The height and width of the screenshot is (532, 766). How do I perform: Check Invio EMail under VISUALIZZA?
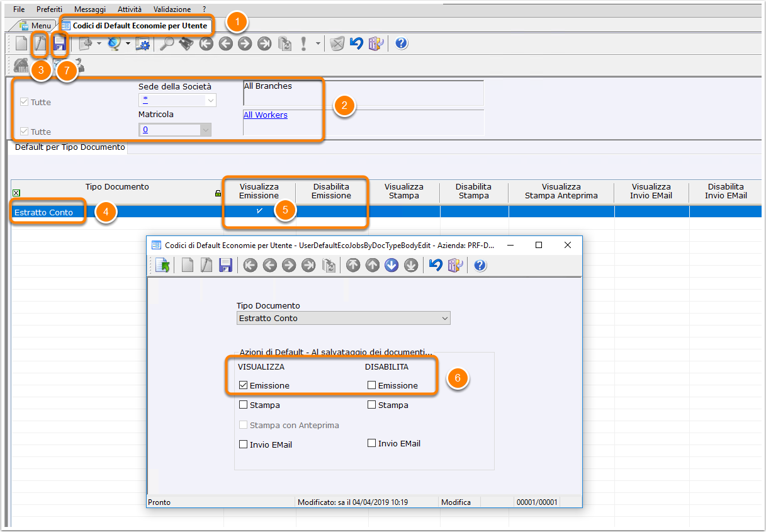244,444
